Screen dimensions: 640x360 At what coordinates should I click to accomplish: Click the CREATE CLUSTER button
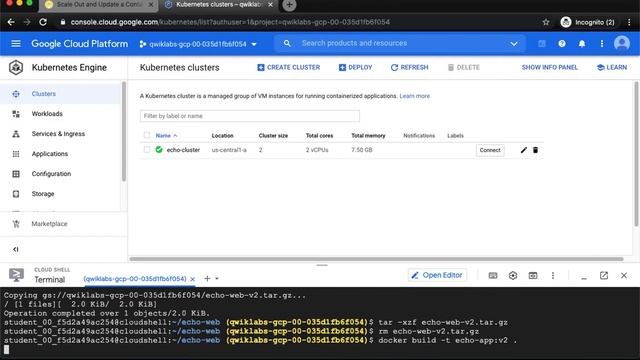[289, 67]
